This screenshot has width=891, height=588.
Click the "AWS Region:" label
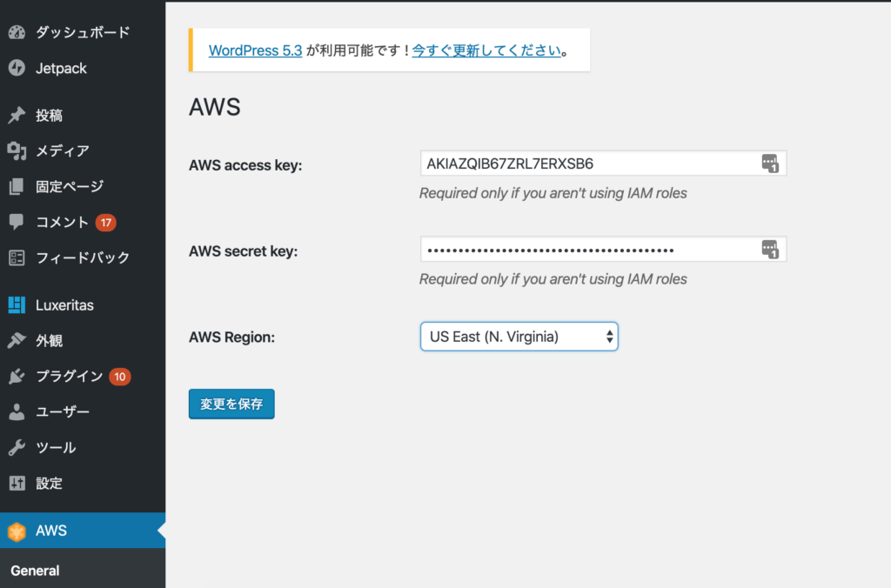click(231, 337)
